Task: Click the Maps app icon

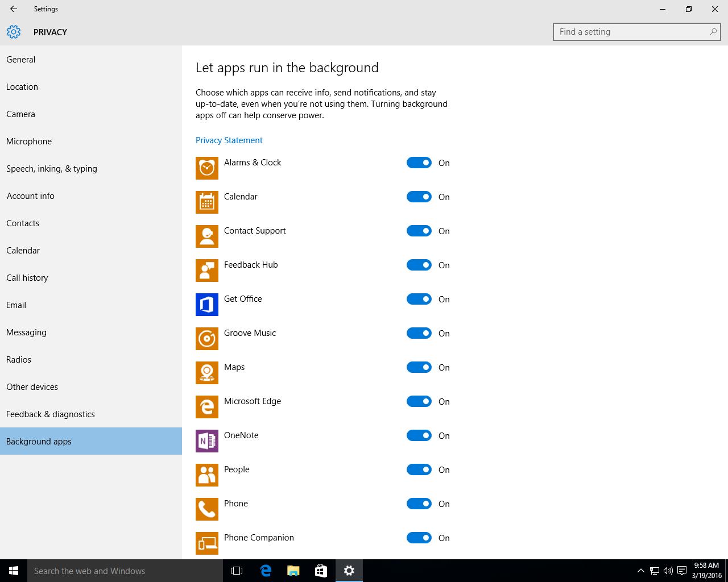Action: tap(207, 373)
